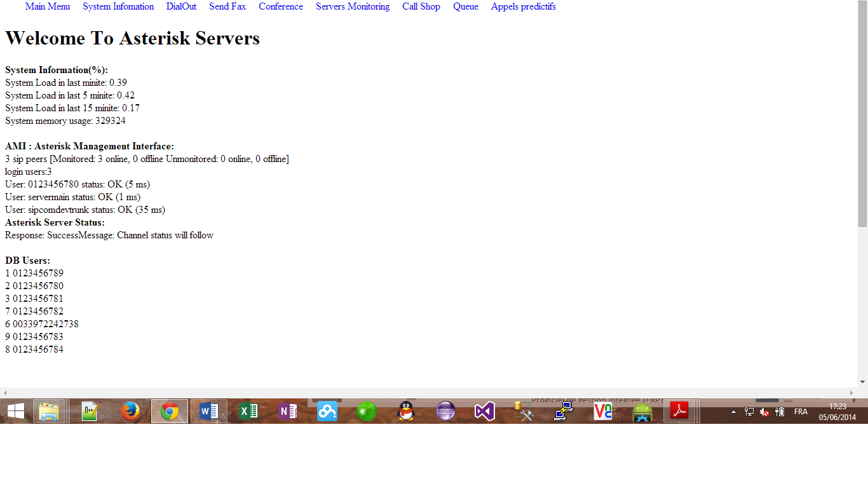This screenshot has width=868, height=488.
Task: Open Firefox from the taskbar
Action: (x=130, y=412)
